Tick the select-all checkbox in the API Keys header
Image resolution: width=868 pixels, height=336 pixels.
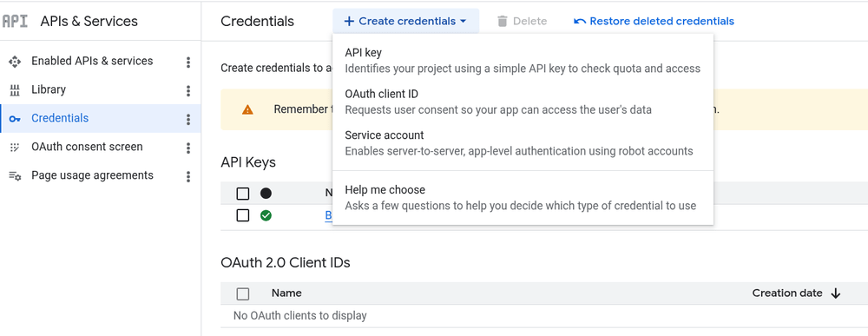point(242,194)
